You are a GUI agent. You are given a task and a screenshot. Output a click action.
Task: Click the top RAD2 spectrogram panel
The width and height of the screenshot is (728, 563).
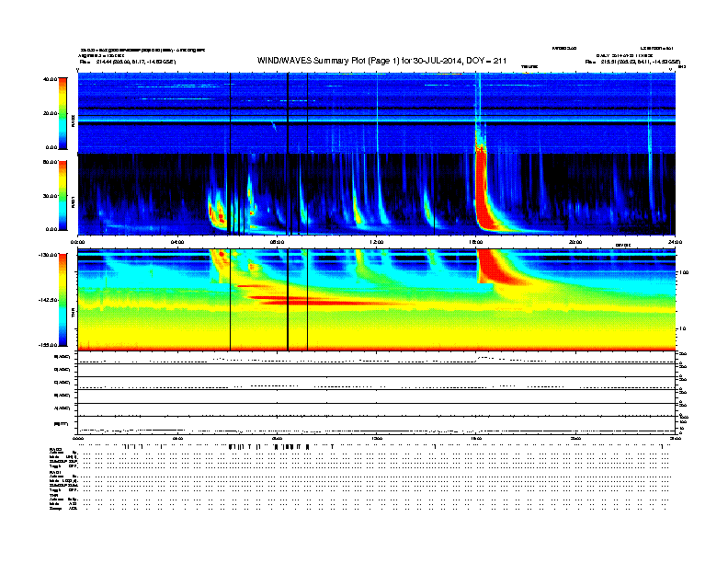[376, 113]
